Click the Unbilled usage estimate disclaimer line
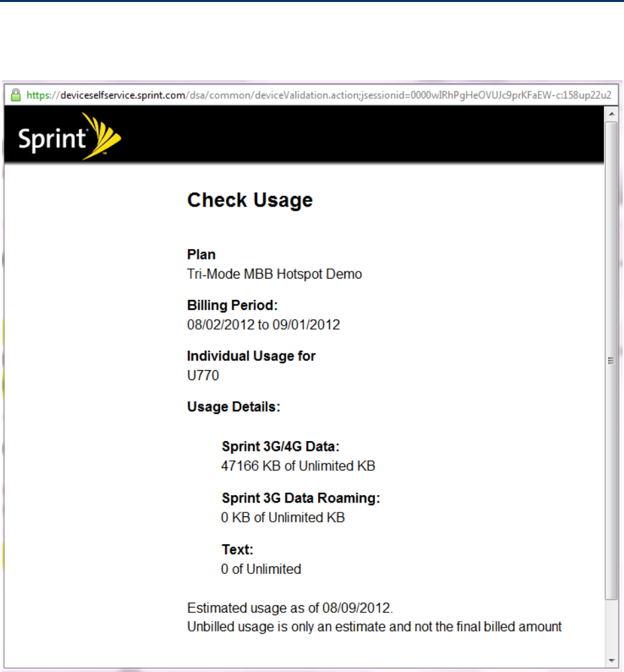Screen dimensions: 624x672 [x=374, y=626]
